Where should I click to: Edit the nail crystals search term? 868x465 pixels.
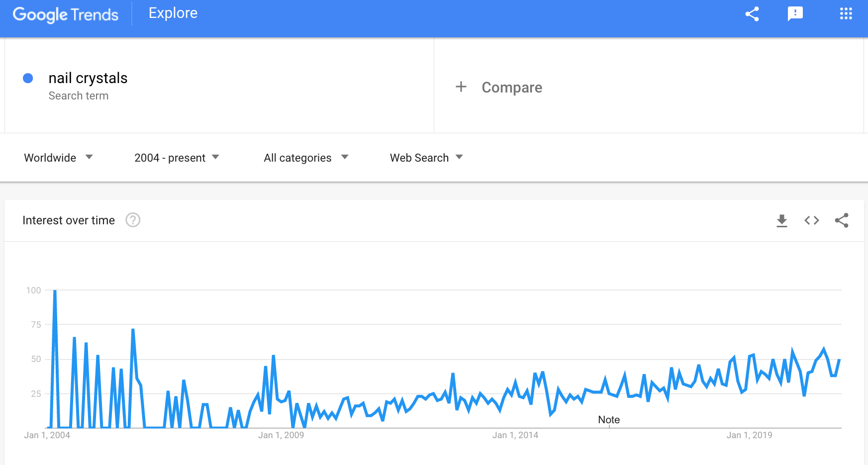[x=88, y=78]
